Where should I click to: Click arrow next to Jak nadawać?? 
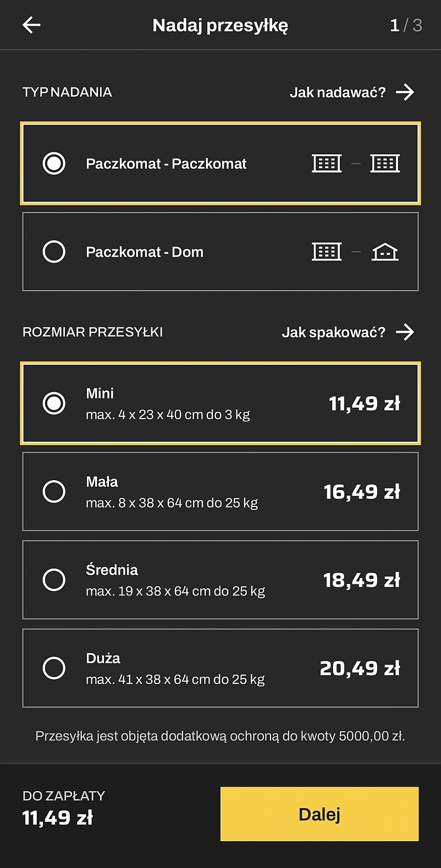[405, 92]
